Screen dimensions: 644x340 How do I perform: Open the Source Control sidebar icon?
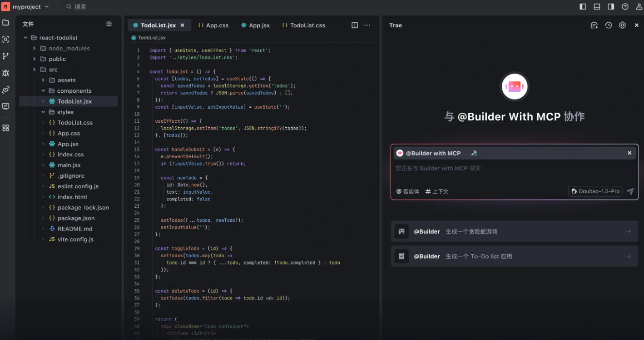point(6,56)
